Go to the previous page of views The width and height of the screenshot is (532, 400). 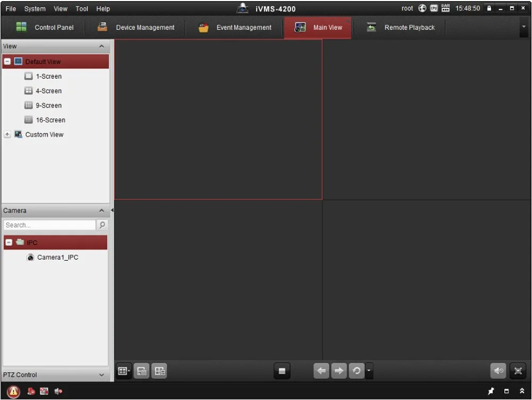pos(321,371)
